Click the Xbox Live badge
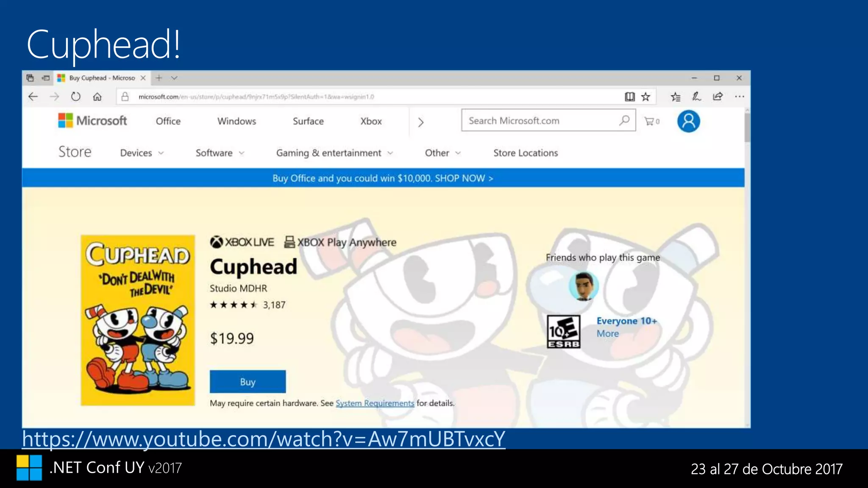Viewport: 868px width, 488px height. (x=242, y=242)
